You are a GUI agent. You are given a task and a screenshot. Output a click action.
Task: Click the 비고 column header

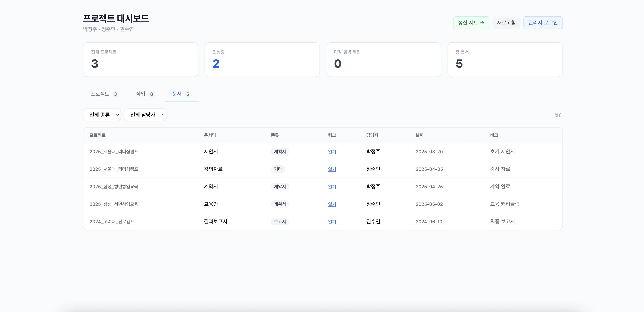coord(494,135)
